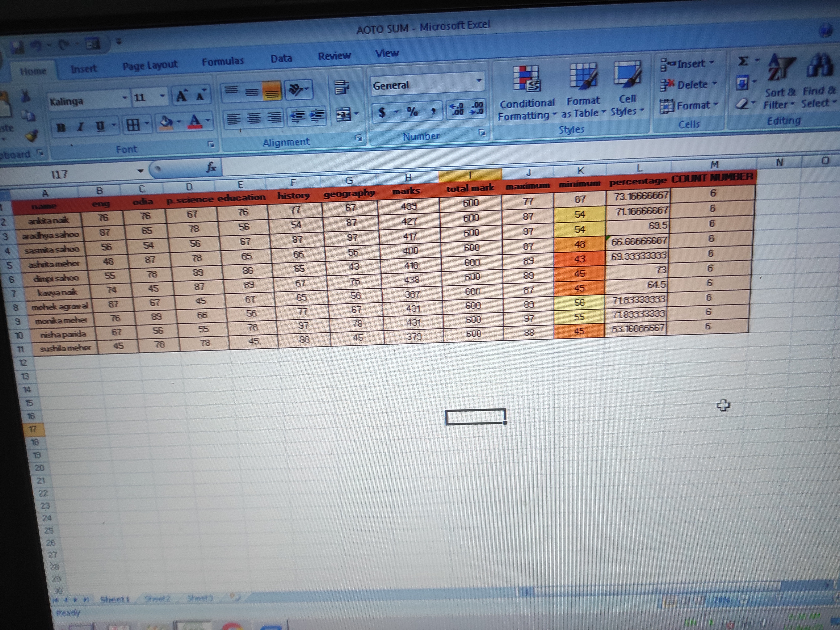
Task: Apply Percent Style to cell
Action: 412,112
